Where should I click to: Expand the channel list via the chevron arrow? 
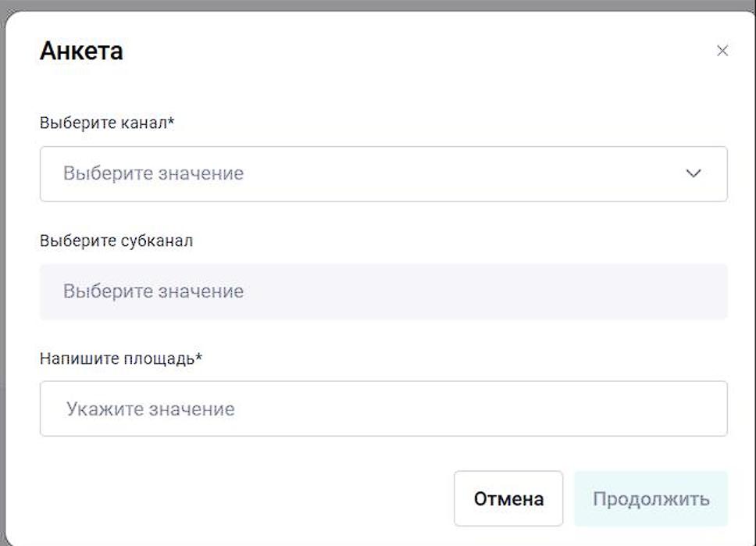click(x=693, y=173)
